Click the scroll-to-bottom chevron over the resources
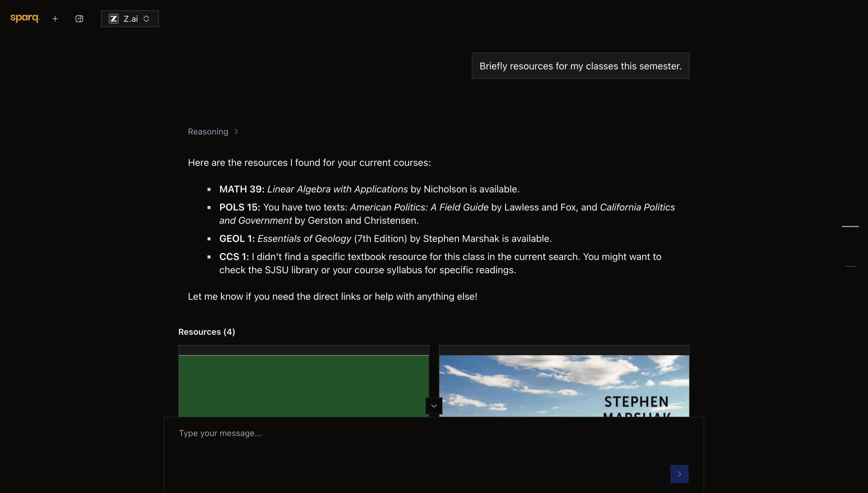This screenshot has width=868, height=493. pos(433,405)
